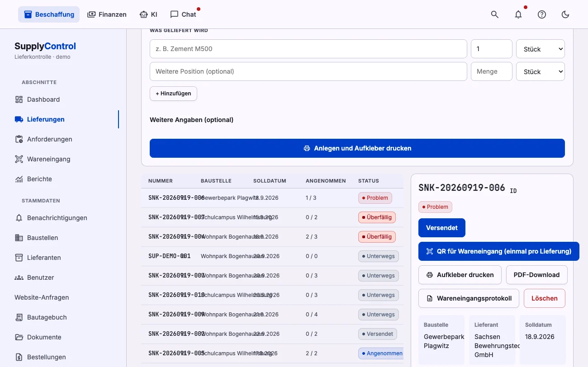Switch to the Finanzen tab
Screen dimensions: 588x367
point(107,14)
